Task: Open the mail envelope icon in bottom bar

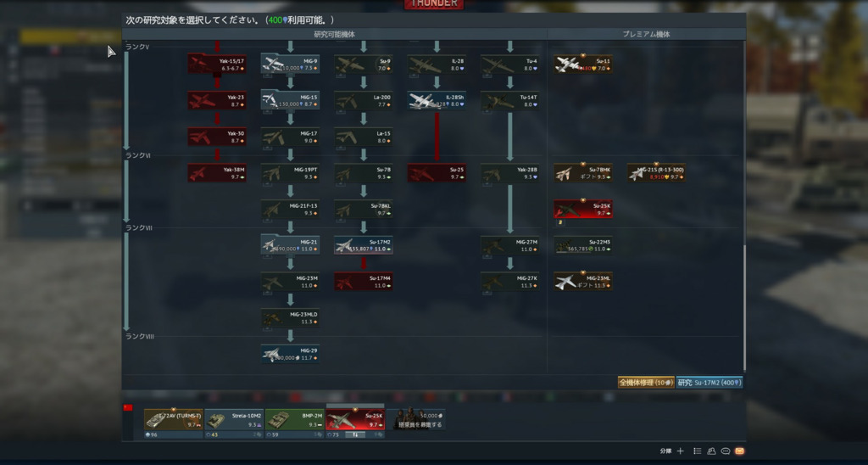Action: tap(739, 451)
